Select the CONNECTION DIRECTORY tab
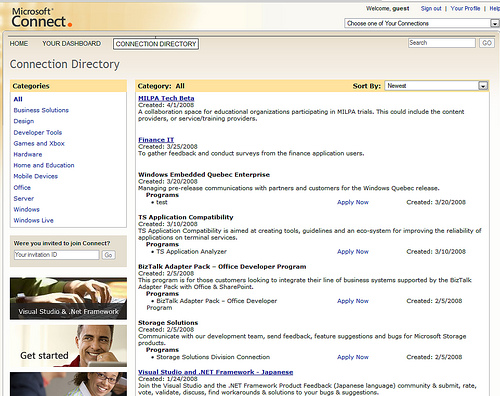Screen dimensions: 500x396 coord(156,44)
